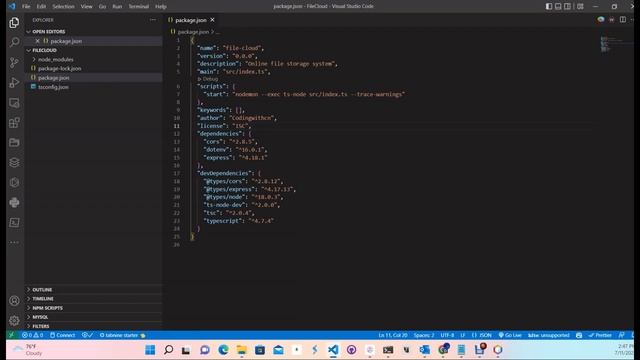Click the LF end-of-line status item
The height and width of the screenshot is (360, 640).
[462, 335]
